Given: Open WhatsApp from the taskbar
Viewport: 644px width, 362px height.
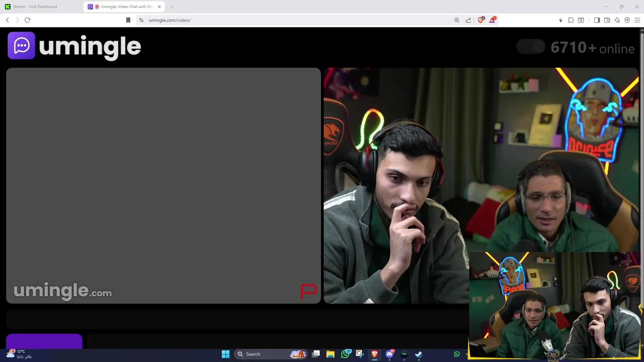Looking at the screenshot, I should [x=345, y=354].
